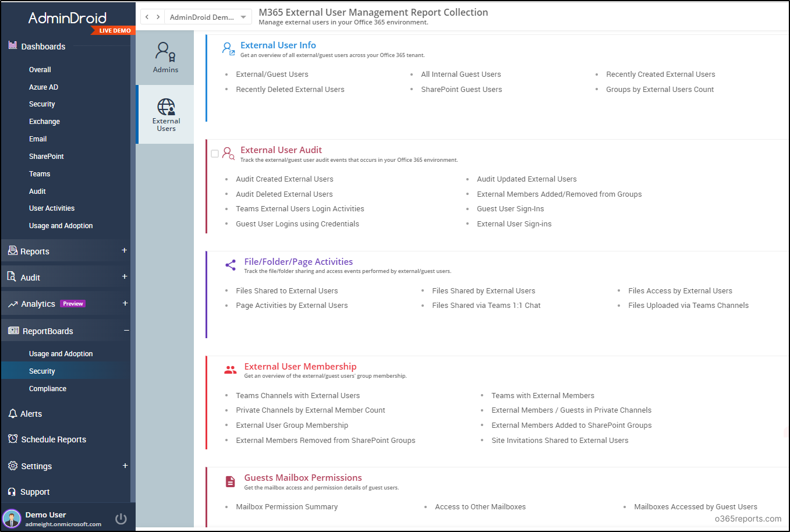Click the Settings gear icon

(x=13, y=466)
